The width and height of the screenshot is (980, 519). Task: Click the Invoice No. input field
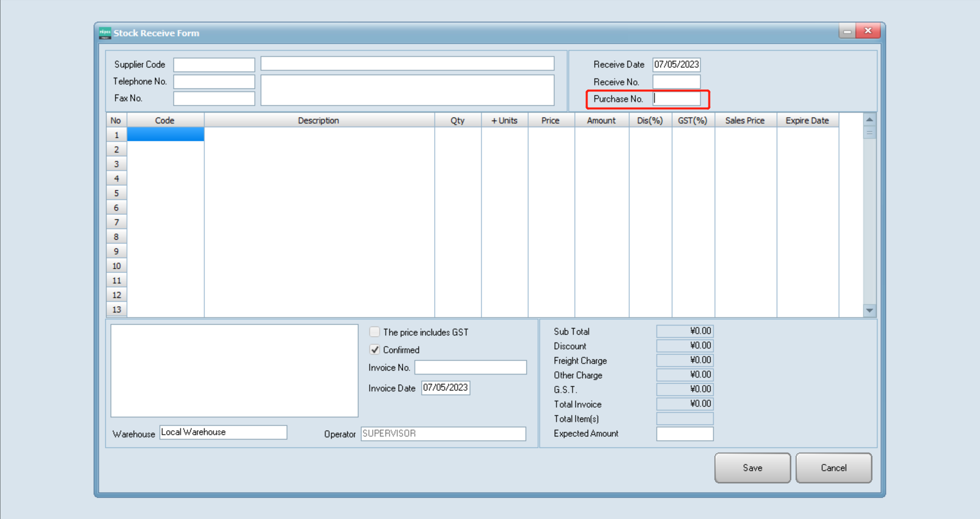[x=470, y=367]
